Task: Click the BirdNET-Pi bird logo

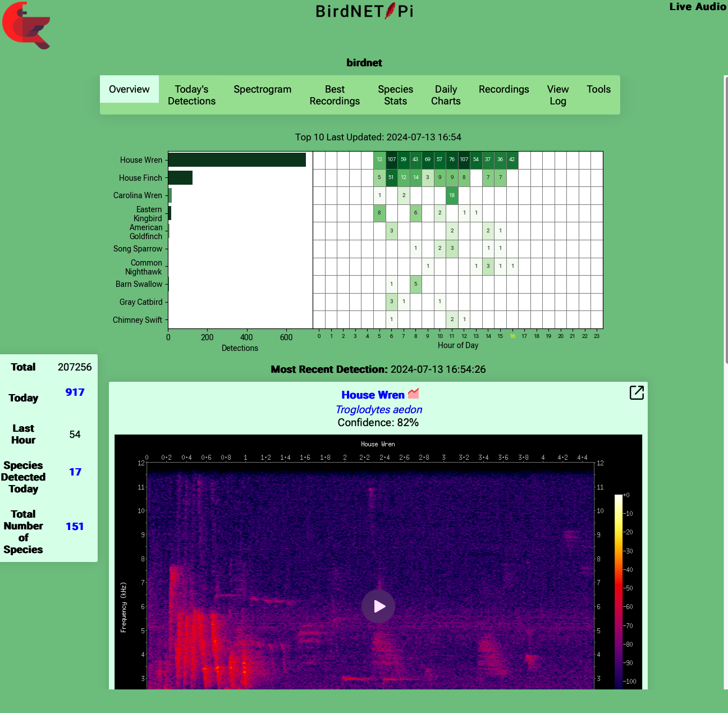Action: 26,25
